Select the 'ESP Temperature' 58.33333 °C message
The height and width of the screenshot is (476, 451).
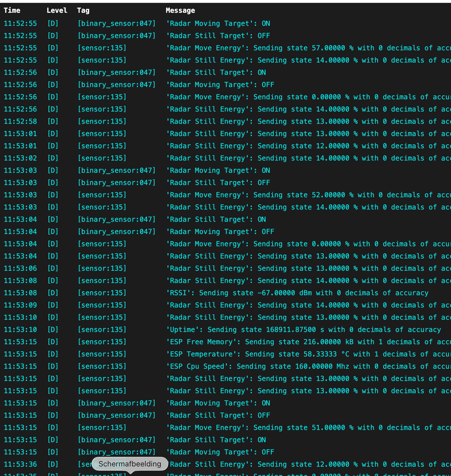tap(308, 354)
